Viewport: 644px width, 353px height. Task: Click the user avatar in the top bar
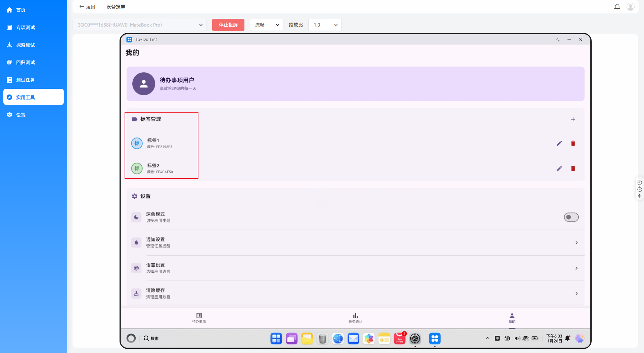(631, 6)
